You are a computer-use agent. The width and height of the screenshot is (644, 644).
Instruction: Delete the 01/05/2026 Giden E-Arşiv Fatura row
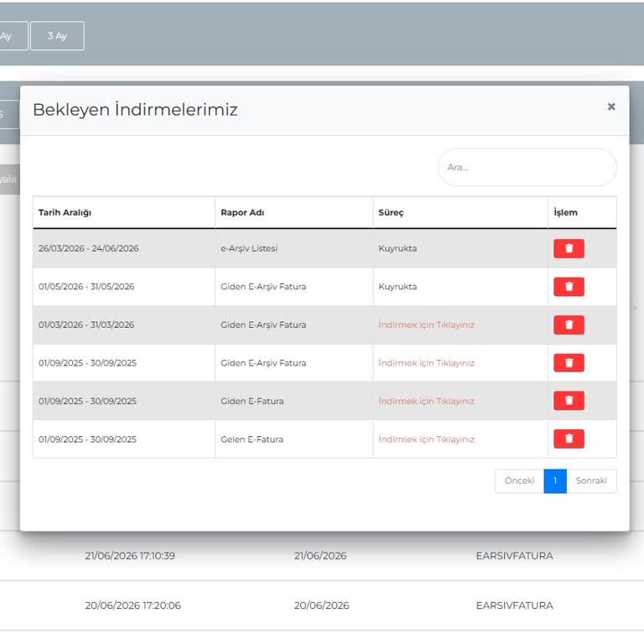tap(569, 287)
